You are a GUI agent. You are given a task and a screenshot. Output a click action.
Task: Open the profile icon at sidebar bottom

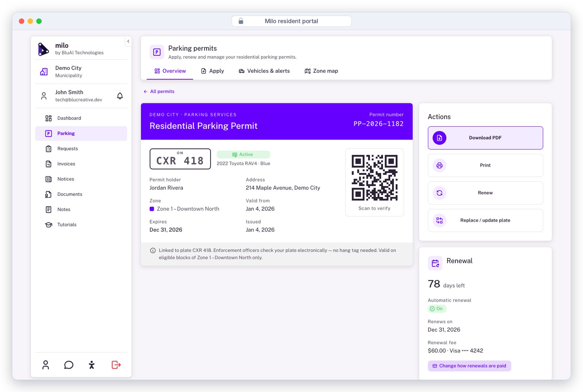(46, 365)
